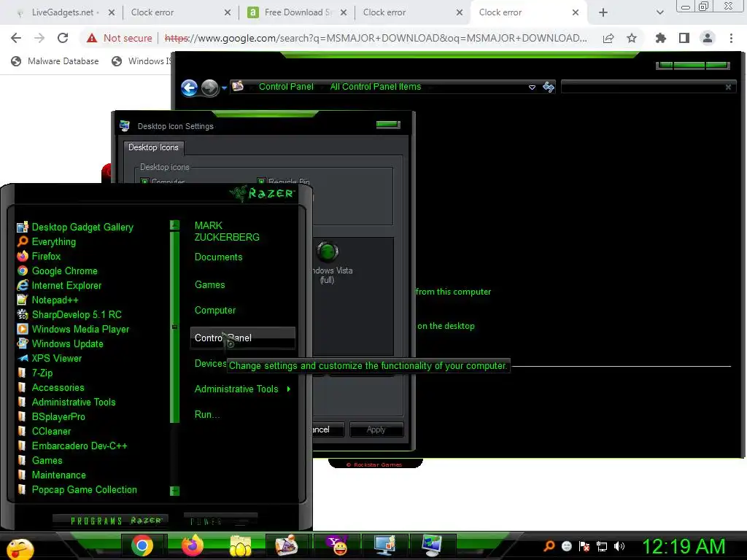Toggle the Chrome side panel button

pos(684,38)
